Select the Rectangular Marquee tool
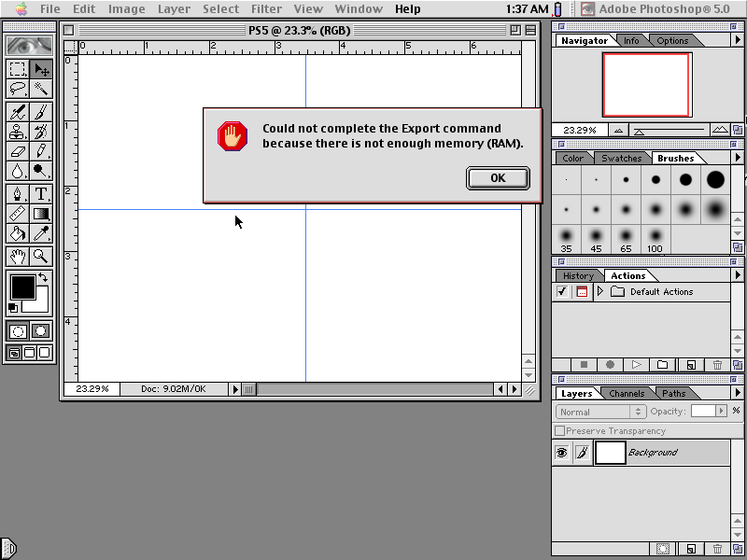 coord(18,69)
